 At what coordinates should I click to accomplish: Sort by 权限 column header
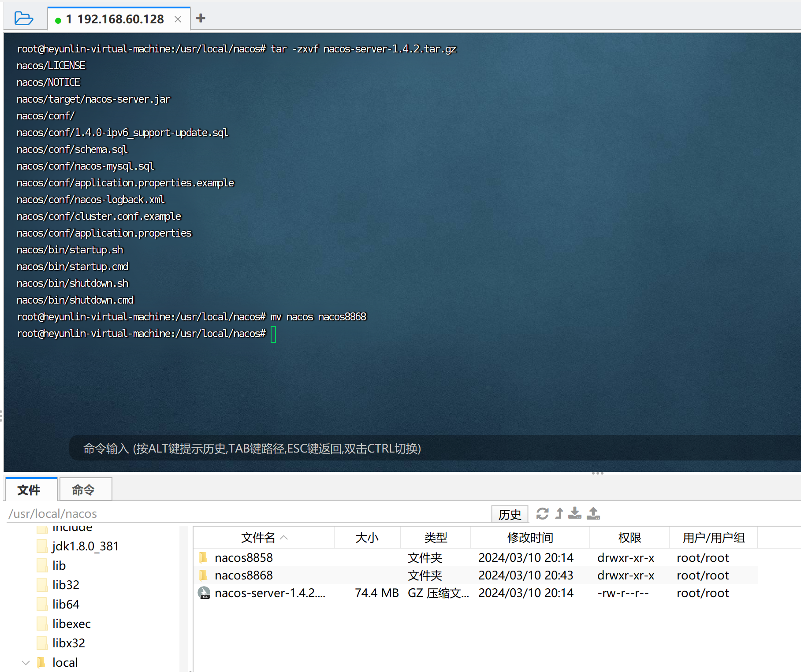[630, 538]
